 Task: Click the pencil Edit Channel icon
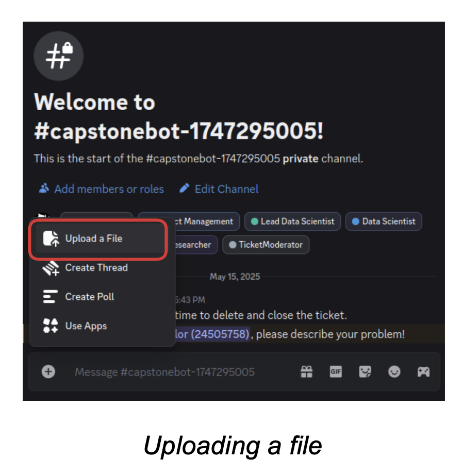point(184,188)
